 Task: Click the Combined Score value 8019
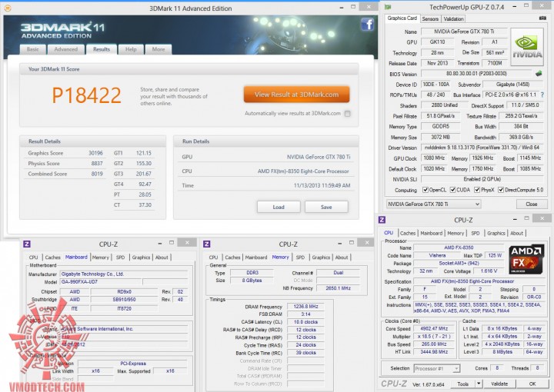(97, 174)
